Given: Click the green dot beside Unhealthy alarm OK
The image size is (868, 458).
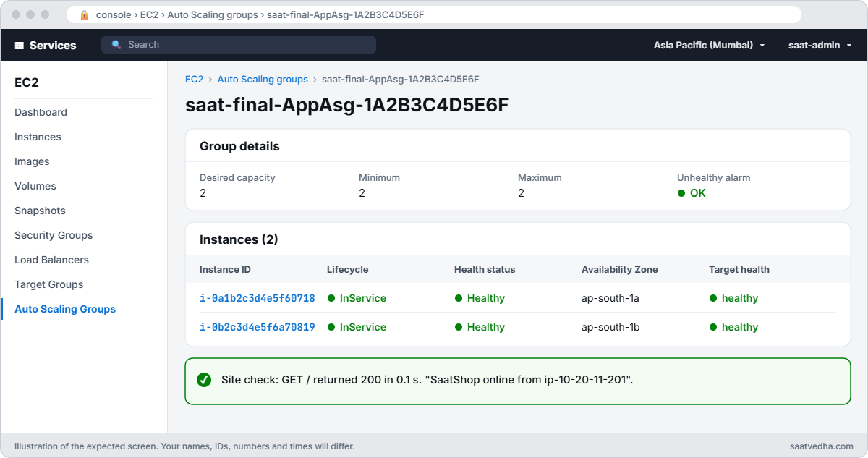Looking at the screenshot, I should point(681,193).
